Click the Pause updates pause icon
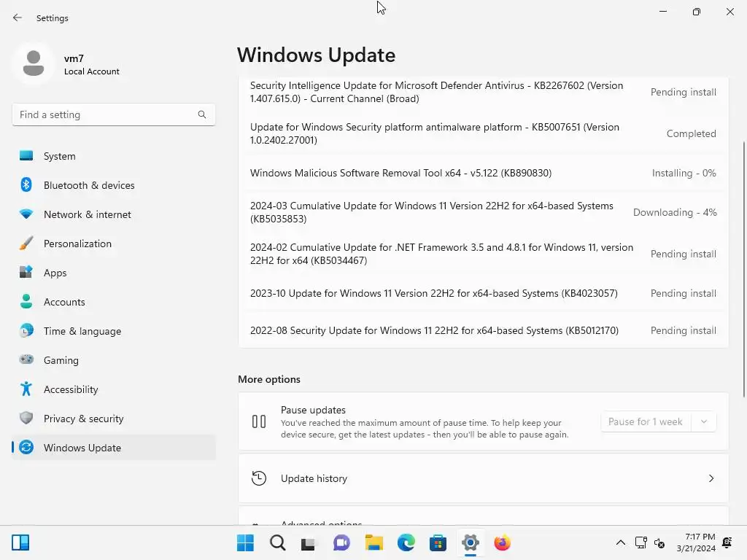 click(x=259, y=421)
